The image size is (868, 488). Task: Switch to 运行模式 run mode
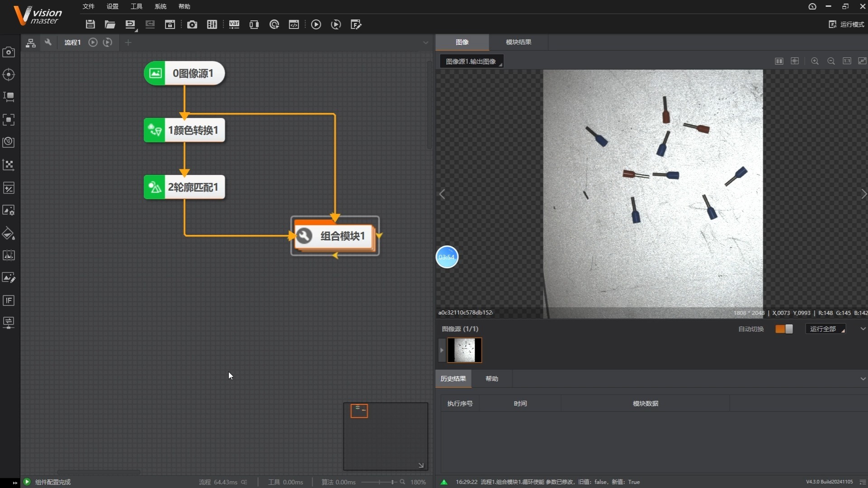tap(846, 24)
